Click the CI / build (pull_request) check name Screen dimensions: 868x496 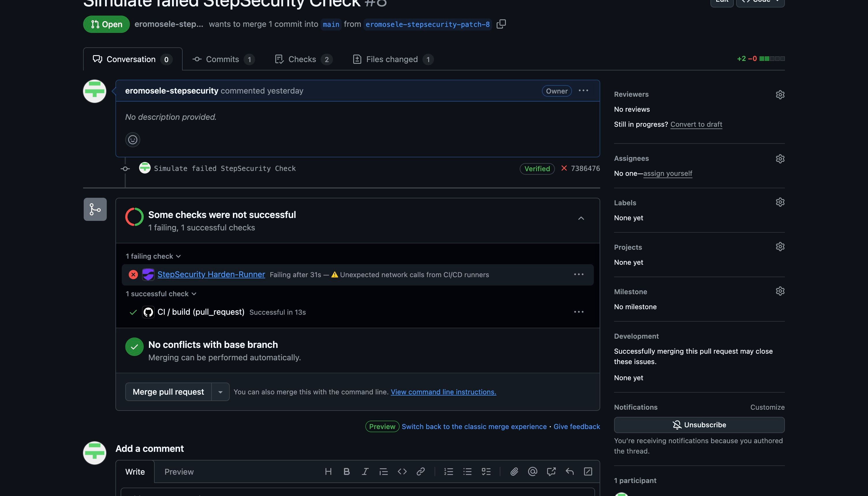coord(201,312)
